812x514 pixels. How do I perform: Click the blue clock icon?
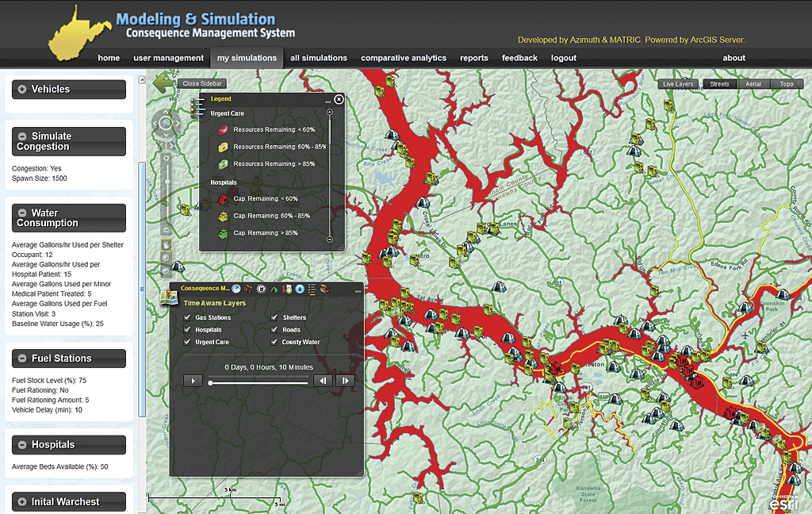[236, 289]
